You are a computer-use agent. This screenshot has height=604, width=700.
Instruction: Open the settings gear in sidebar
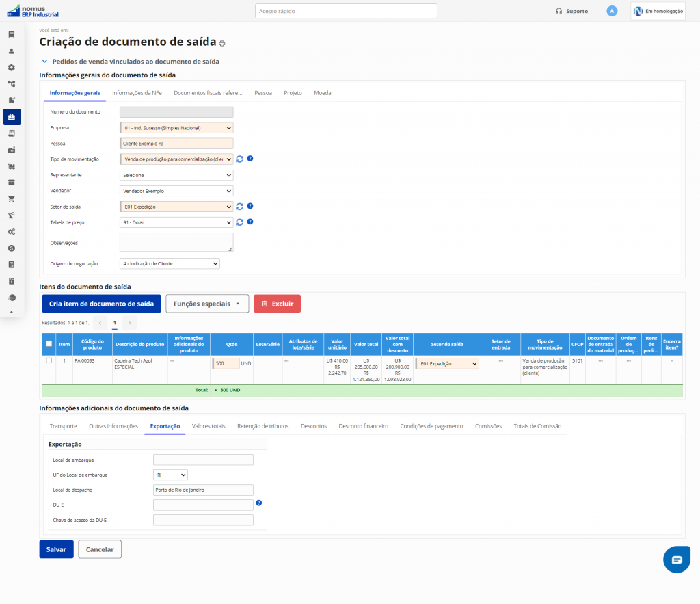[12, 68]
